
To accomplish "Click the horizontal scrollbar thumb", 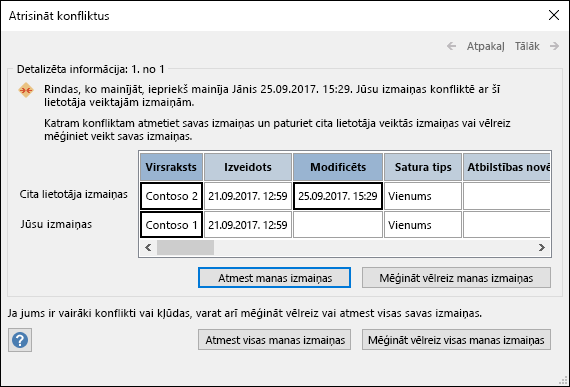I will [x=185, y=247].
